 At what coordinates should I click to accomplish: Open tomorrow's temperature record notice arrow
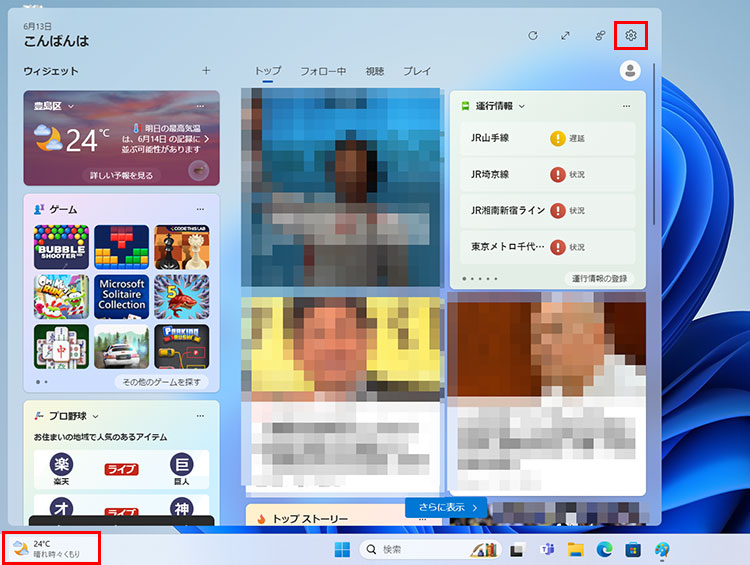click(x=207, y=139)
